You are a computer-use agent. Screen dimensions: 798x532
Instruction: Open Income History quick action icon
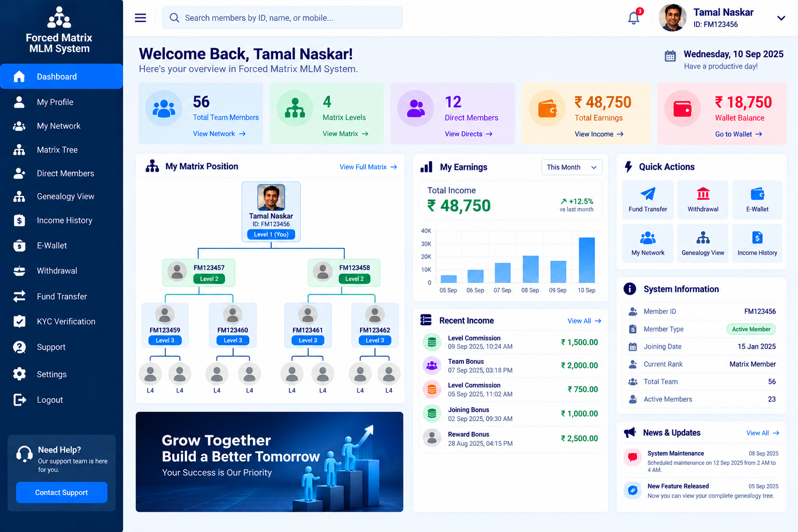click(x=757, y=238)
